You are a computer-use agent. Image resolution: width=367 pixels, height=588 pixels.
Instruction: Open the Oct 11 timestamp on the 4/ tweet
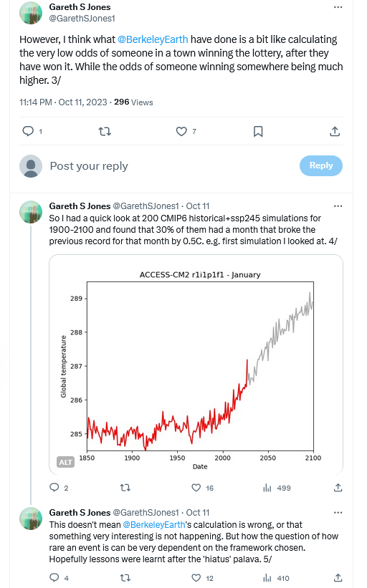(198, 206)
